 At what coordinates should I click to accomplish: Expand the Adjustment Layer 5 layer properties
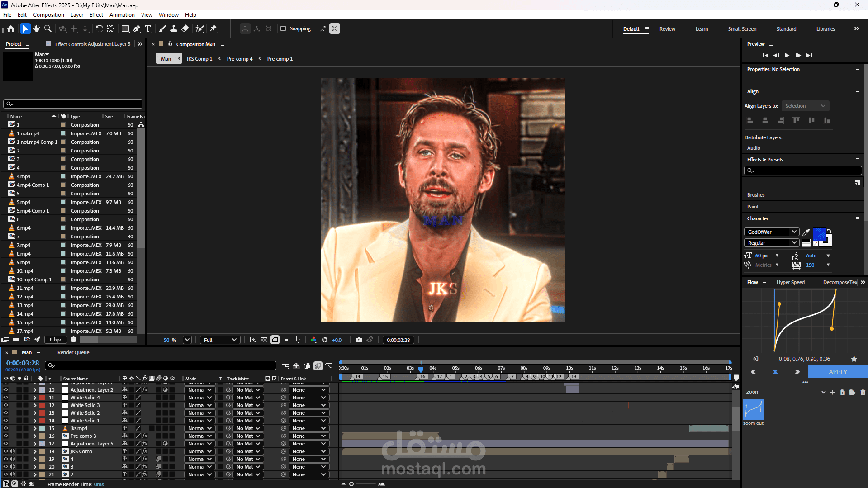click(35, 444)
